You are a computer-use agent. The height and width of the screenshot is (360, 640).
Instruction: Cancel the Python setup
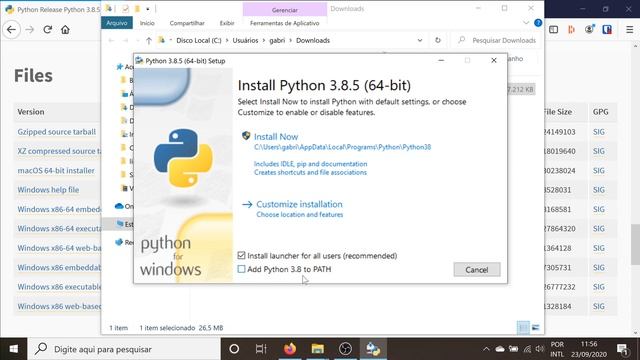click(477, 269)
